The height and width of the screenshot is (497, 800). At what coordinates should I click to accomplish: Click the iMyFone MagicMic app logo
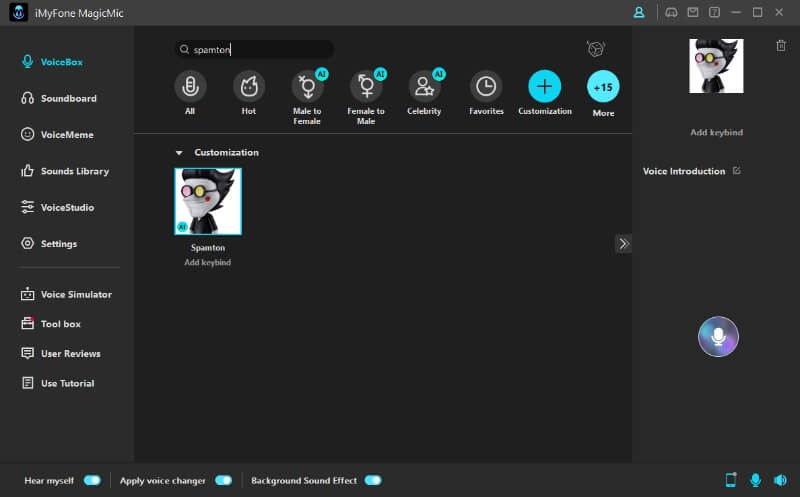click(x=19, y=13)
